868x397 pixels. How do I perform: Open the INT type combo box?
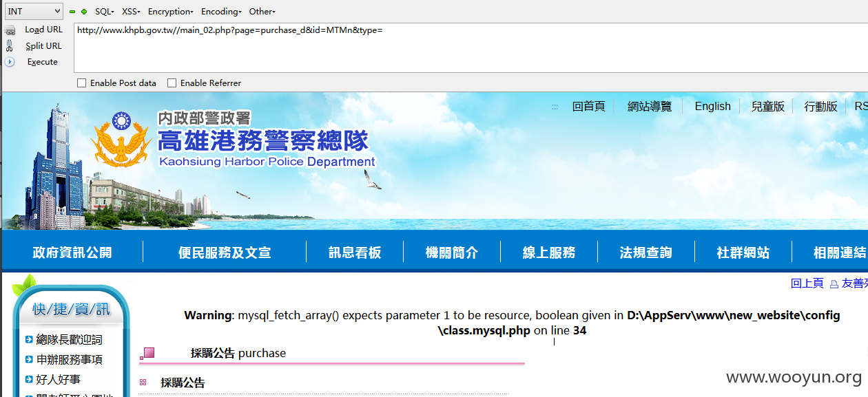(x=34, y=12)
